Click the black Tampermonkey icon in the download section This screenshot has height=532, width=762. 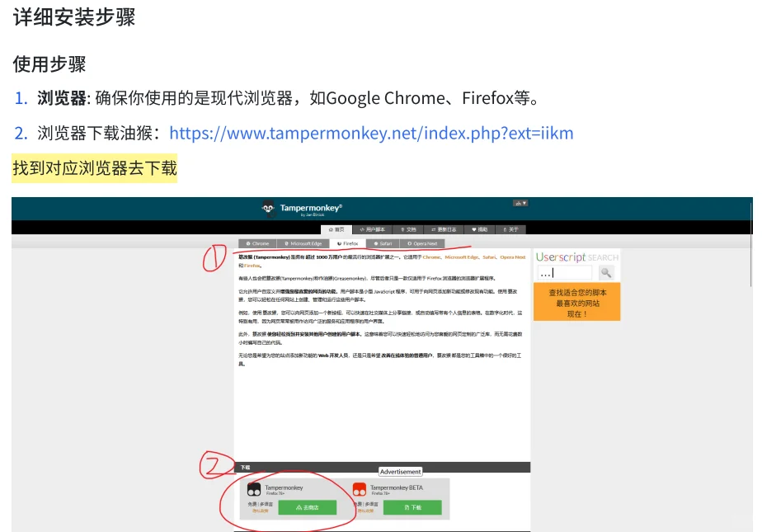(253, 489)
